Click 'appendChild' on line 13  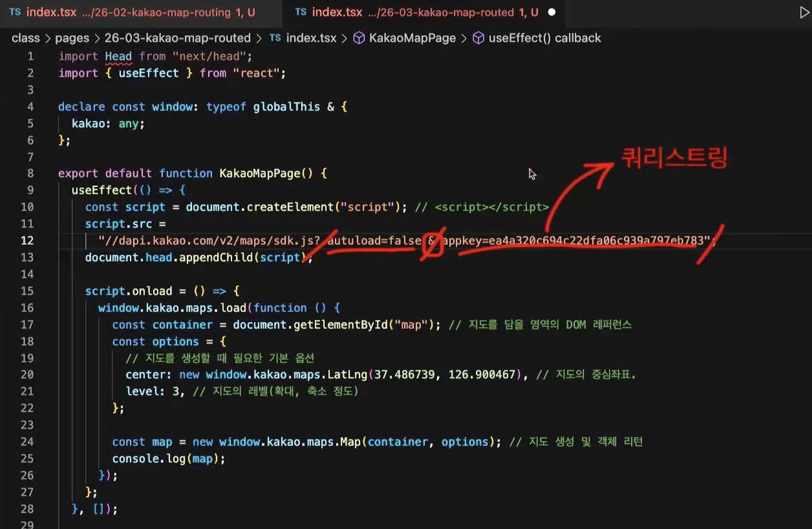coord(216,257)
